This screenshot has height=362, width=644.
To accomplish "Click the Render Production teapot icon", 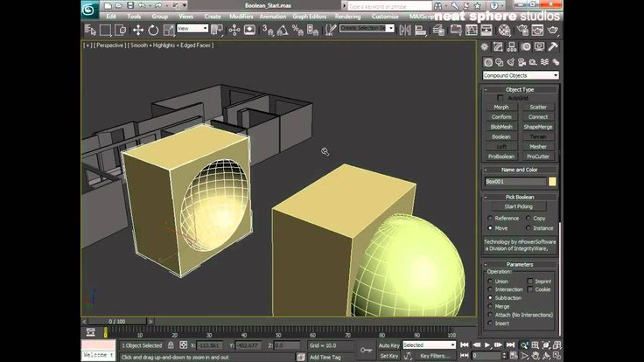I will pos(553,30).
